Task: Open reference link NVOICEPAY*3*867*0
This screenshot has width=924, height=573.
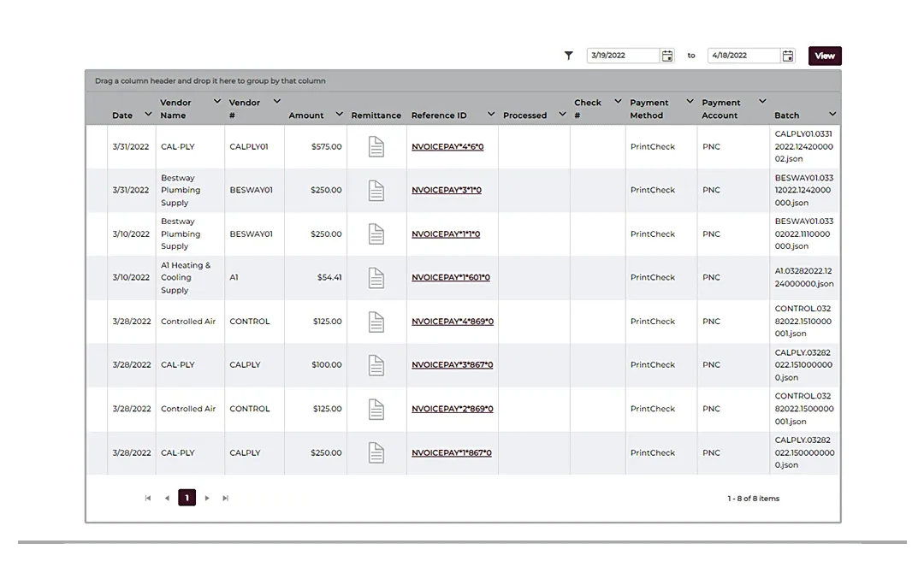Action: [x=452, y=365]
